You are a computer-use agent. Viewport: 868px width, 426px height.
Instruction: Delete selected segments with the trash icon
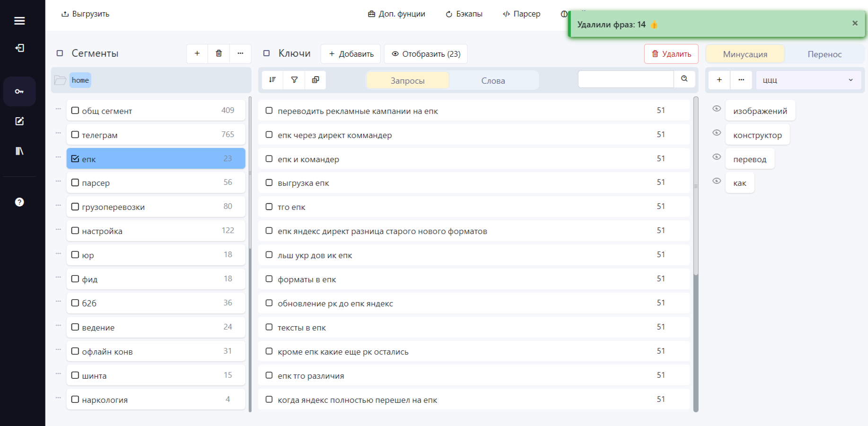pyautogui.click(x=219, y=53)
